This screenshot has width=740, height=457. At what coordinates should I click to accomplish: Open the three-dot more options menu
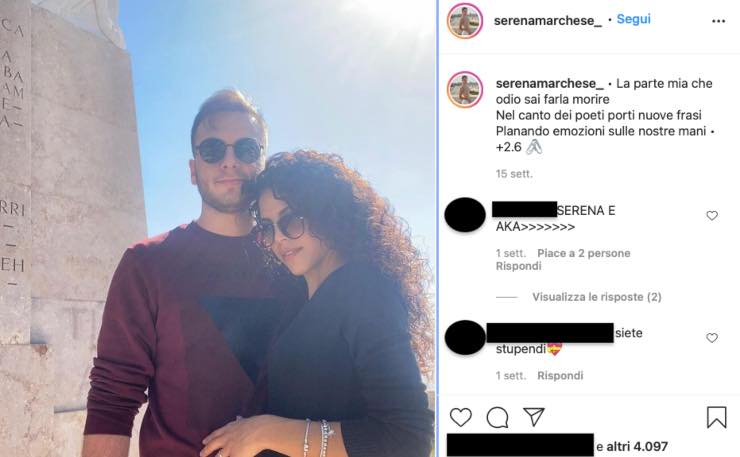(718, 21)
